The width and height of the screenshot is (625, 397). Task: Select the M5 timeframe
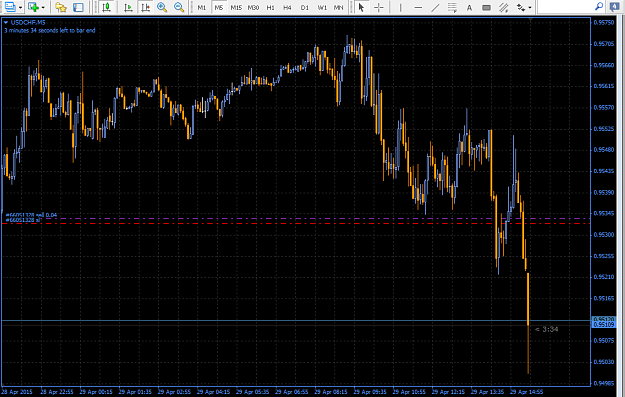click(x=218, y=7)
